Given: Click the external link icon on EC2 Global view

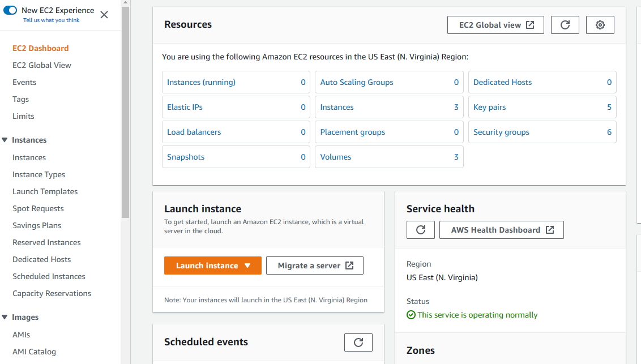Looking at the screenshot, I should pos(530,25).
